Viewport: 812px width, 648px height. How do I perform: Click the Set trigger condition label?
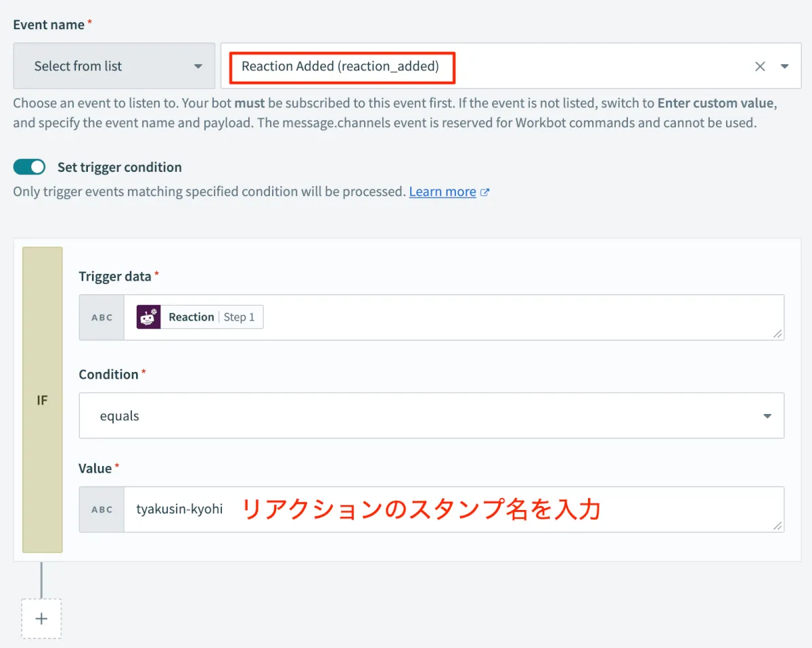coord(120,167)
